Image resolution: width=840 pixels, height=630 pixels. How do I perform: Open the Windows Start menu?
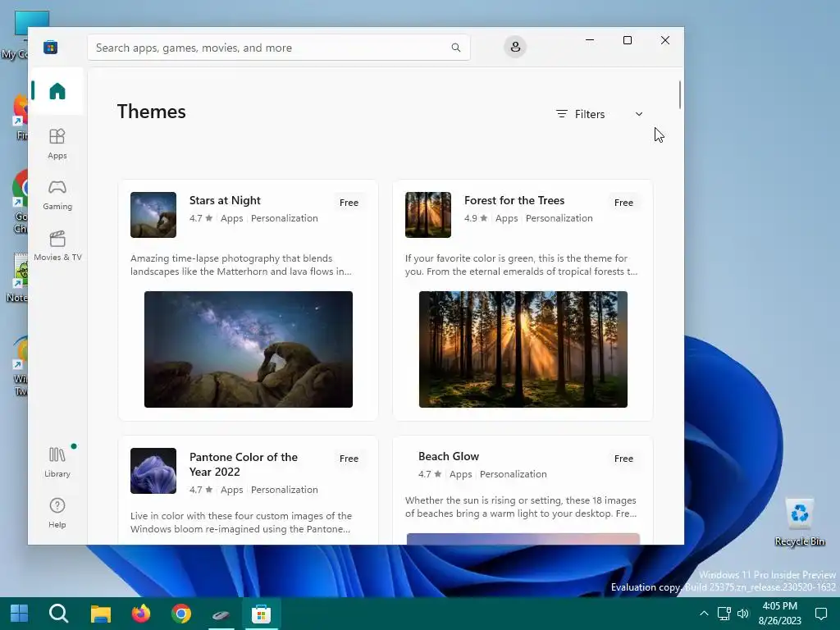(x=20, y=614)
